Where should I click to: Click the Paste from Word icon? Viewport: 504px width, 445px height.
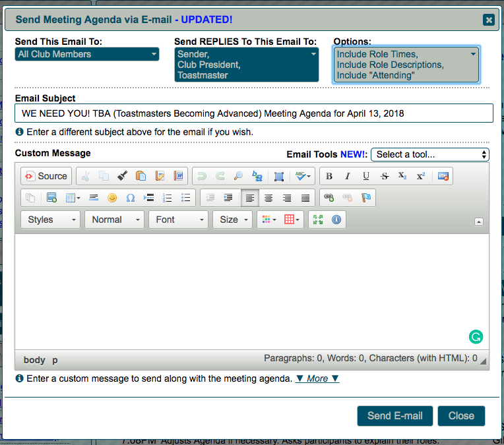(178, 176)
